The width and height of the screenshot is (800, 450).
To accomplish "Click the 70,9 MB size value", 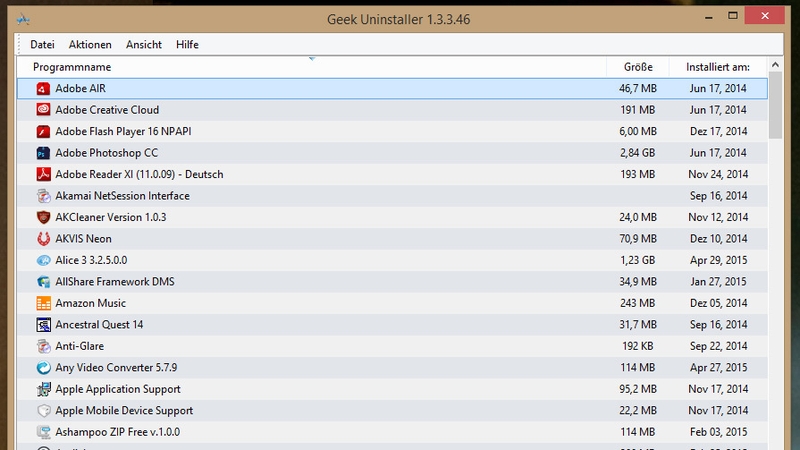I will (638, 238).
